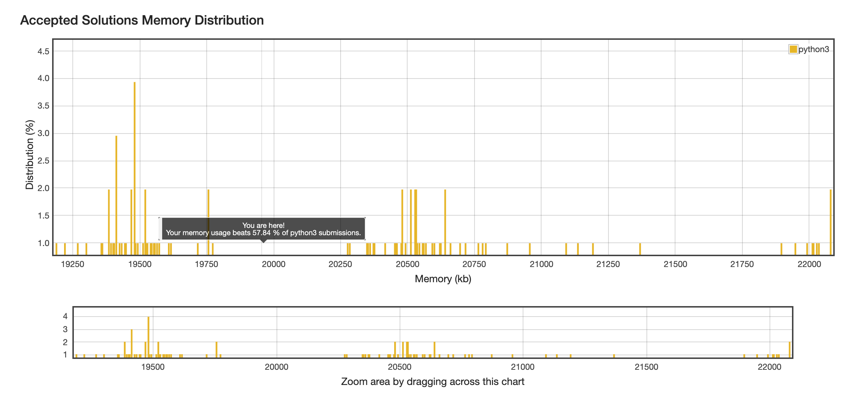Click the tallest bar in the overview chart
Screen dimensions: 868x398
tap(148, 336)
